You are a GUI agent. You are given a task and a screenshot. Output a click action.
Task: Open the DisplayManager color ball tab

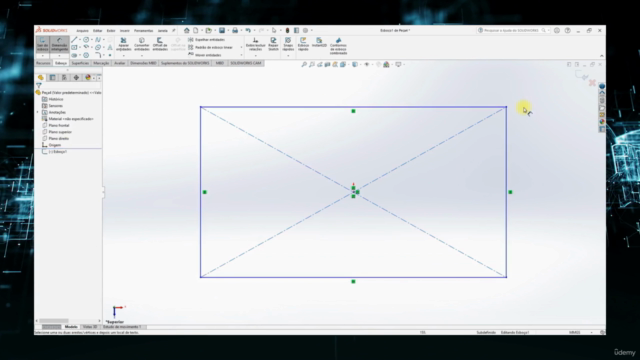coord(88,78)
